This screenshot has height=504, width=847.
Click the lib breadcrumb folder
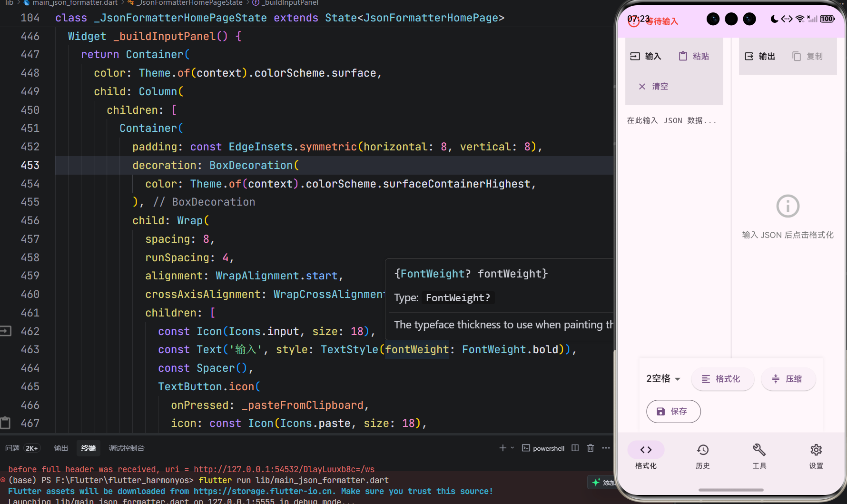[9, 3]
